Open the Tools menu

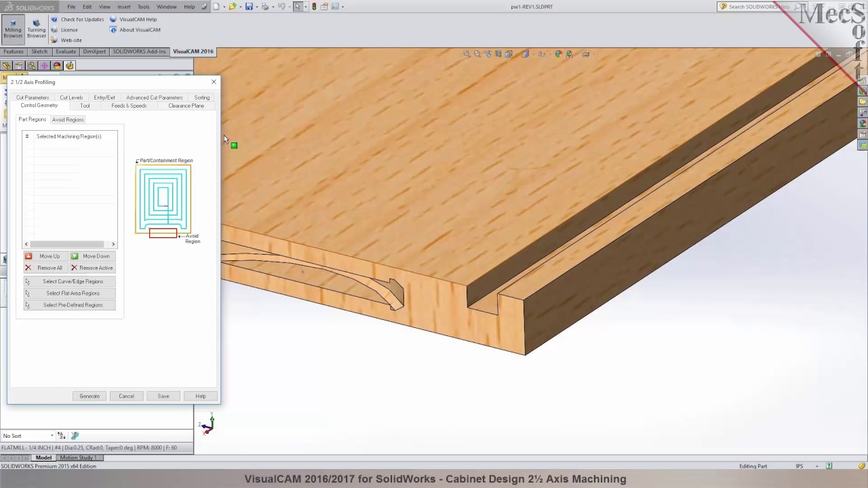click(x=143, y=7)
